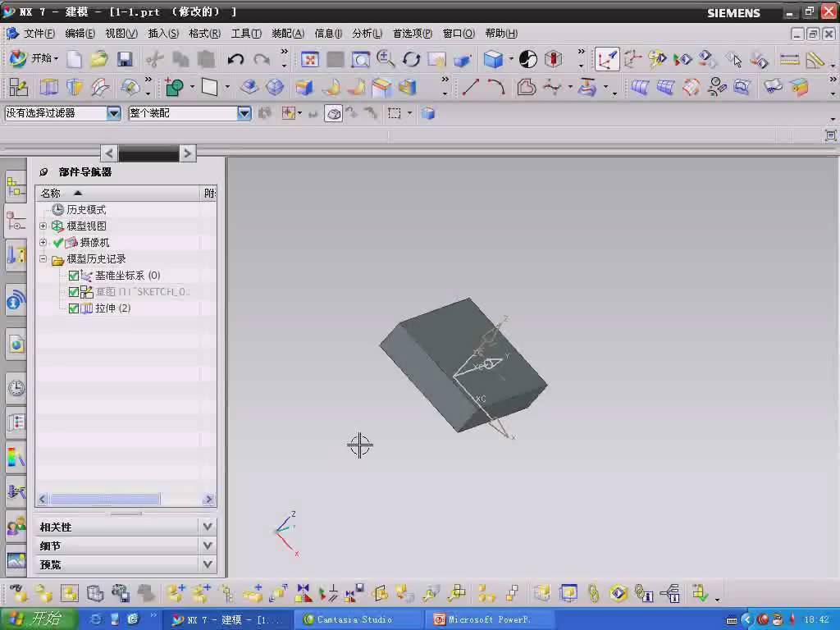This screenshot has width=840, height=630.
Task: Expand the 细节 panel section
Action: tap(208, 546)
